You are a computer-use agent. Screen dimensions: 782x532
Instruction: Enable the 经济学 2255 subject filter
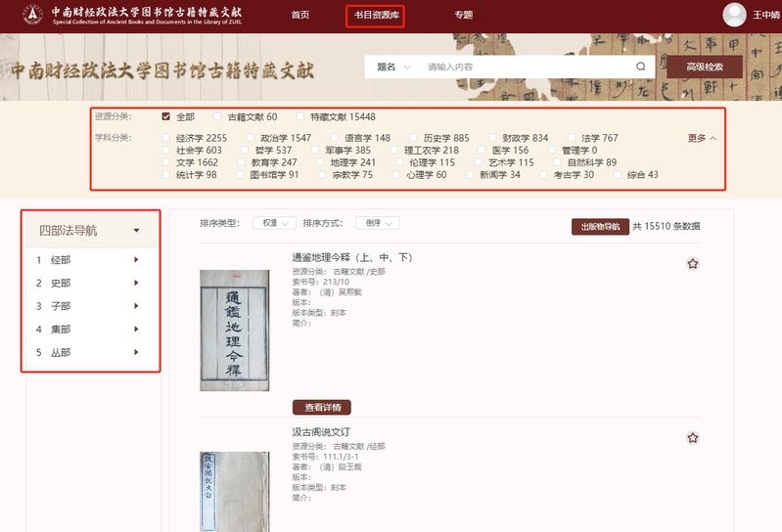tap(166, 138)
